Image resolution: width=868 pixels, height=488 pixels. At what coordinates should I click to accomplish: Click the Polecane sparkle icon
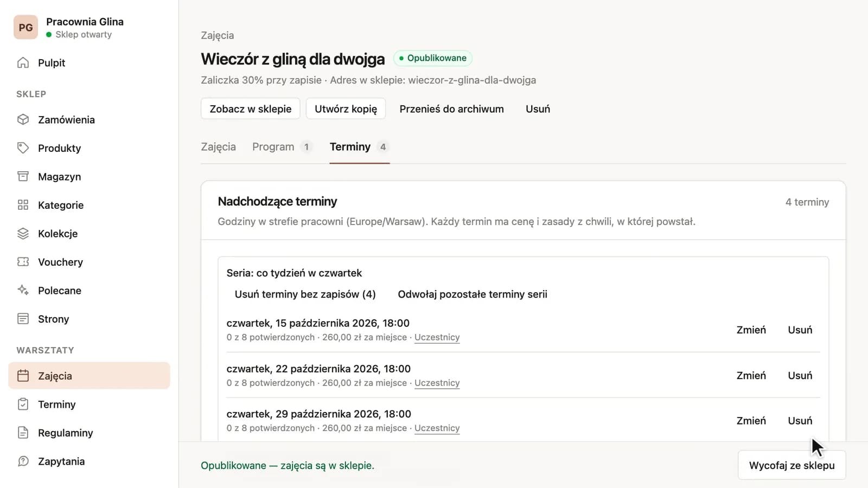click(x=23, y=290)
